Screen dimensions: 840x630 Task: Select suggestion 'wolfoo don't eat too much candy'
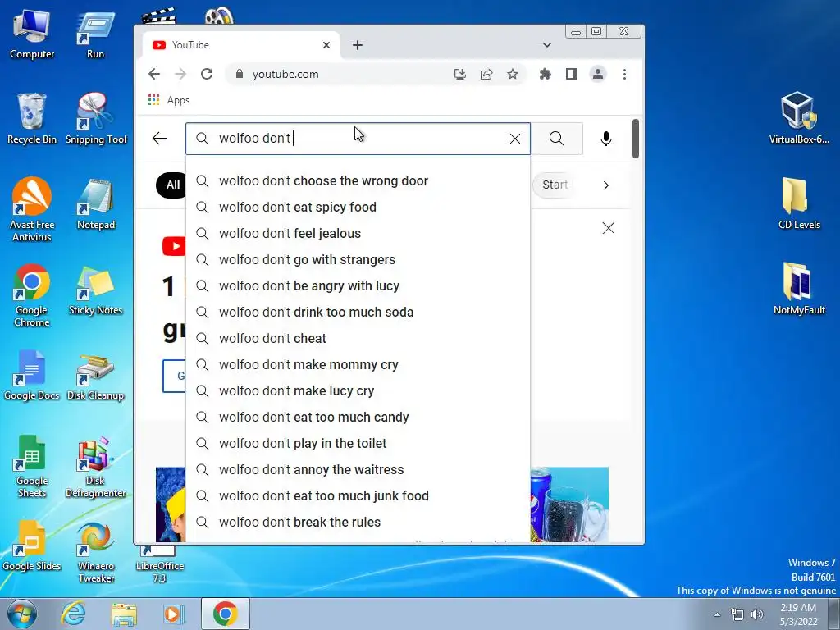358,418
